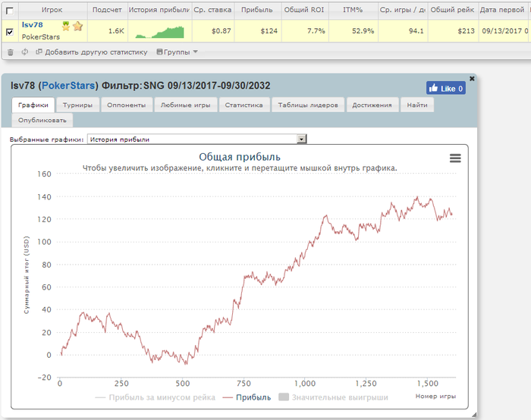Toggle the Значительные выигрыши legend item

(333, 397)
